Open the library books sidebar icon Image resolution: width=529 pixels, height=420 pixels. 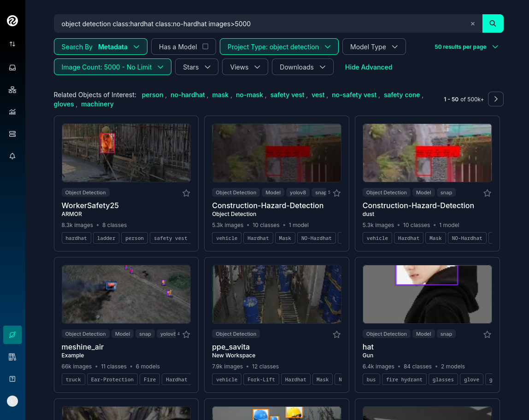coord(12,357)
